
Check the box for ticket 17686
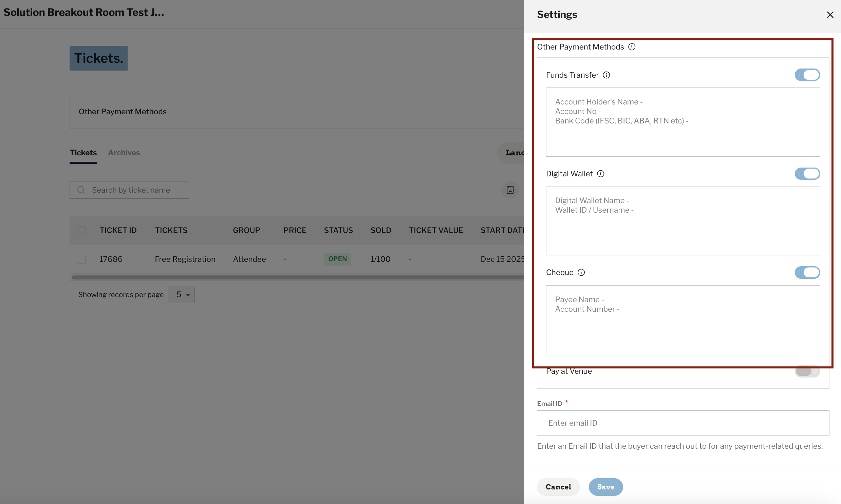81,259
